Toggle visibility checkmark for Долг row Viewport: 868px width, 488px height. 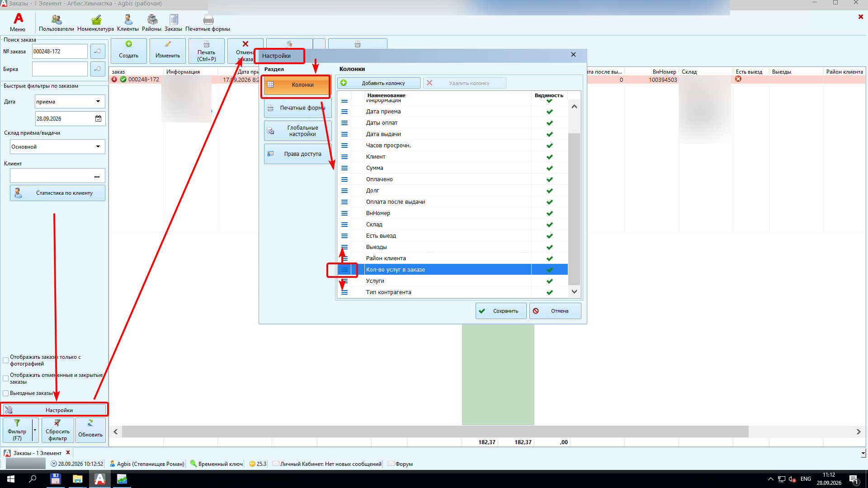[x=550, y=191]
